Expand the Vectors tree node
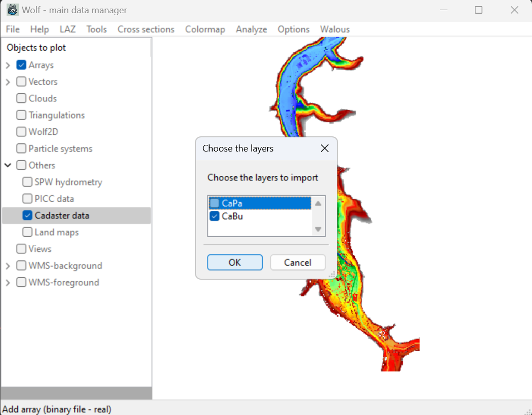 [8, 82]
